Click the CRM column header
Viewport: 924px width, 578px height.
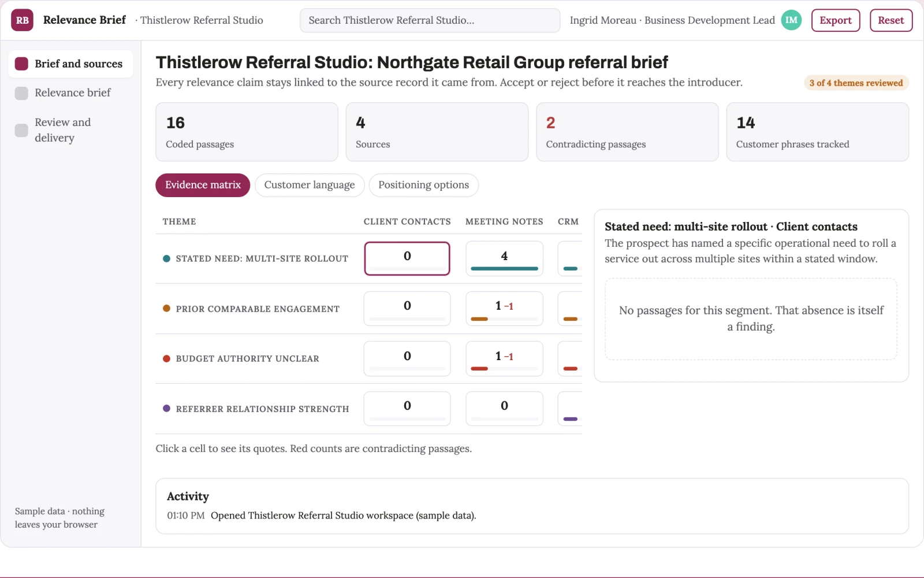(568, 221)
